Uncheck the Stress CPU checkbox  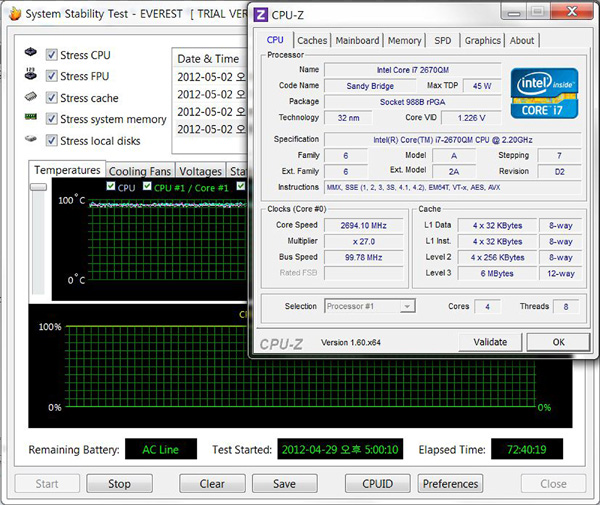(52, 55)
